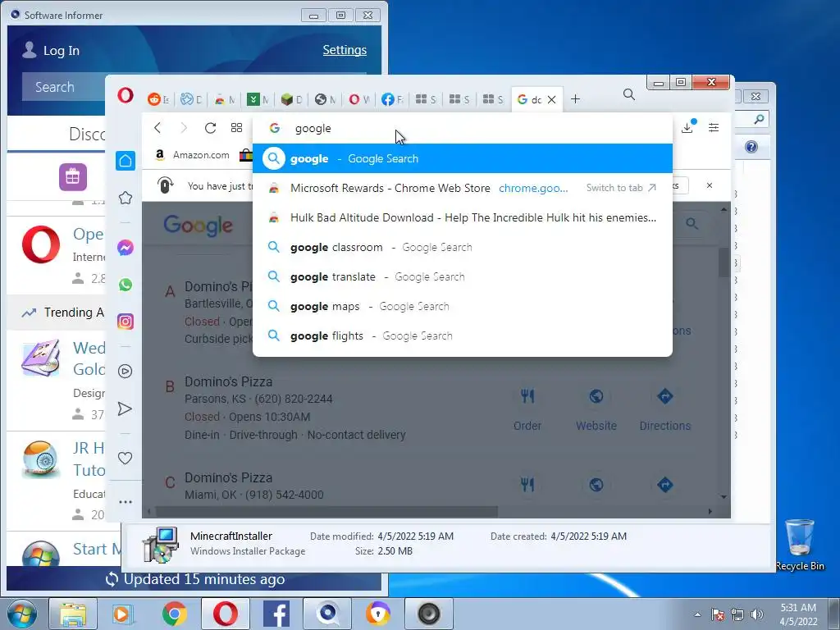Click the Google logo on page
Viewport: 840px width, 630px height.
198,225
